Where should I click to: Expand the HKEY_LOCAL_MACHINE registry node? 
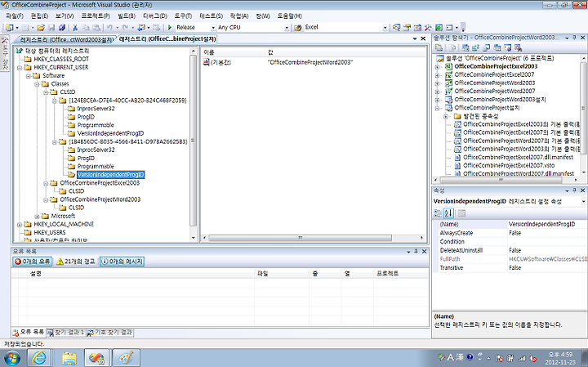tap(20, 225)
